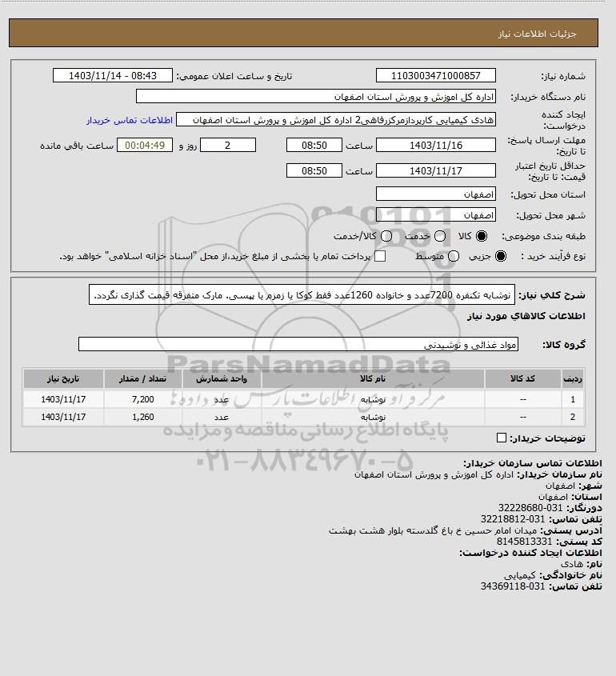Click the postal address میدان امام حسین
The height and width of the screenshot is (676, 616).
click(433, 530)
